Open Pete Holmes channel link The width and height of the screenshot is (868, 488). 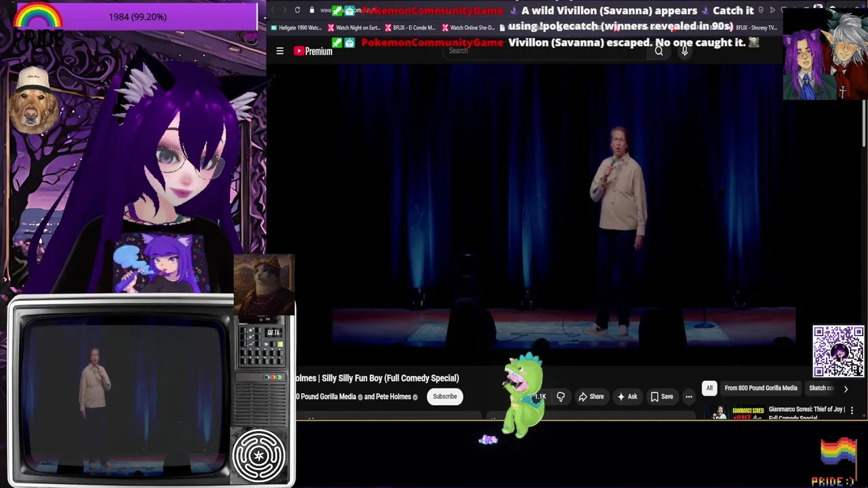click(387, 396)
